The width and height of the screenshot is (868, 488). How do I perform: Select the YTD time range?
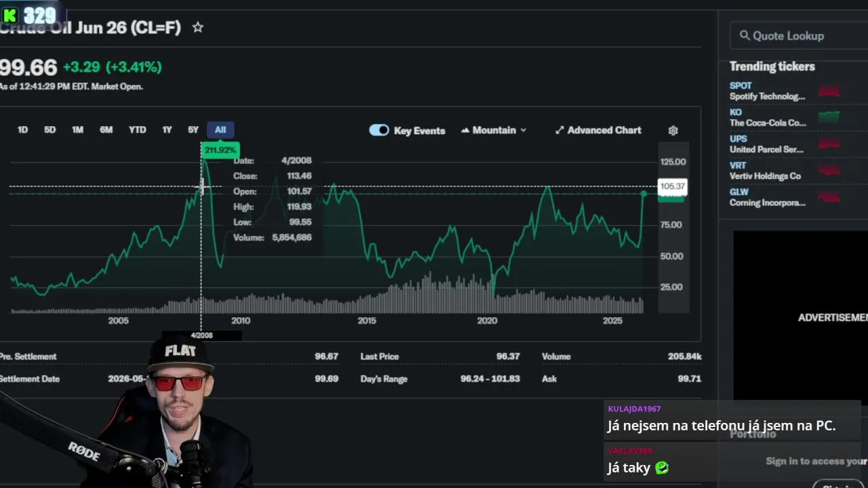point(137,129)
